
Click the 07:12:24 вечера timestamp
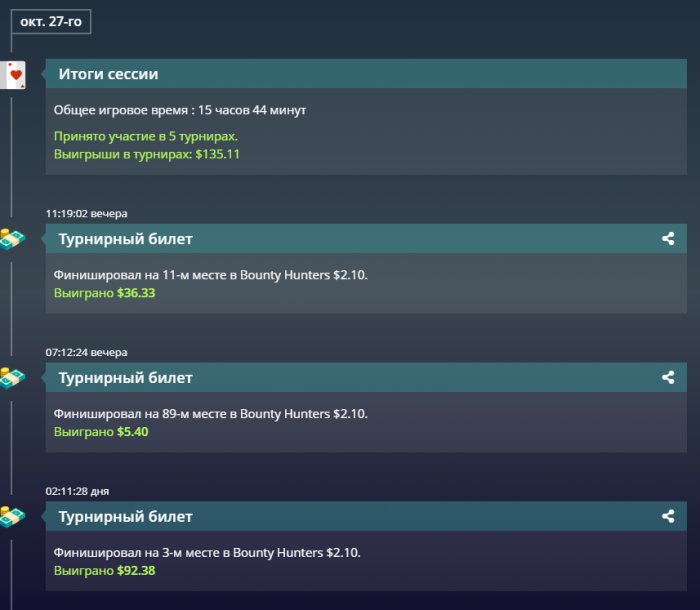tap(86, 352)
